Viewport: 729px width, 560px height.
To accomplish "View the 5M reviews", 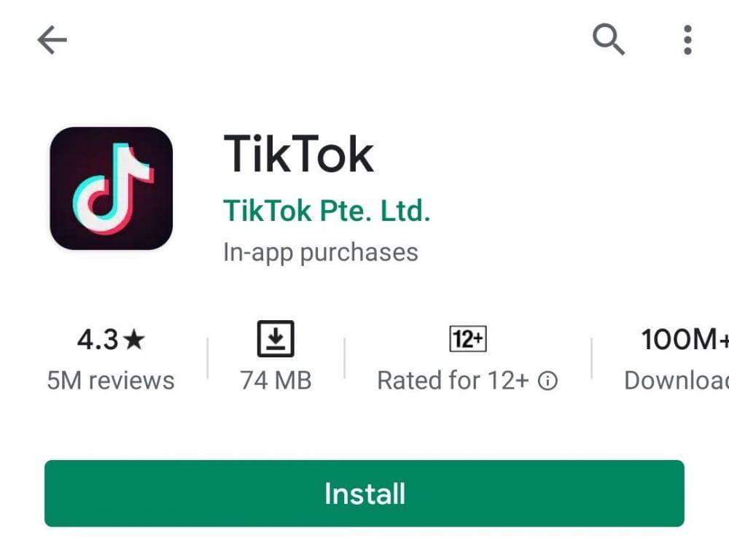I will click(x=111, y=381).
